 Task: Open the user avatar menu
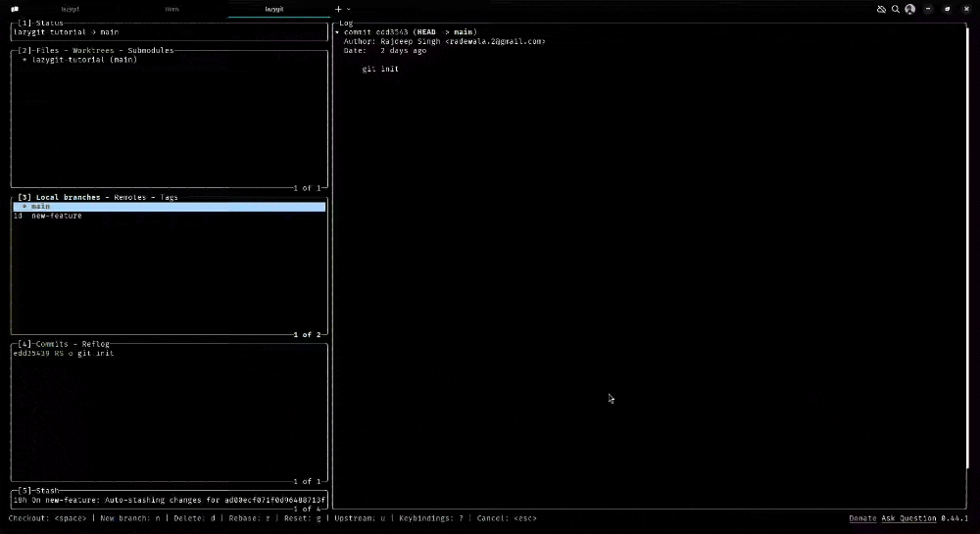pyautogui.click(x=910, y=10)
